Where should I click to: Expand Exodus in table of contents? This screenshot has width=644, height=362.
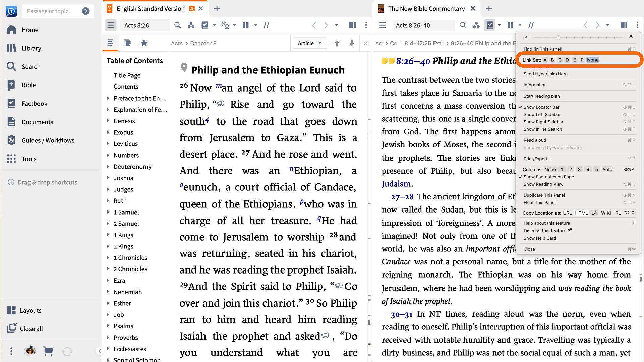108,132
